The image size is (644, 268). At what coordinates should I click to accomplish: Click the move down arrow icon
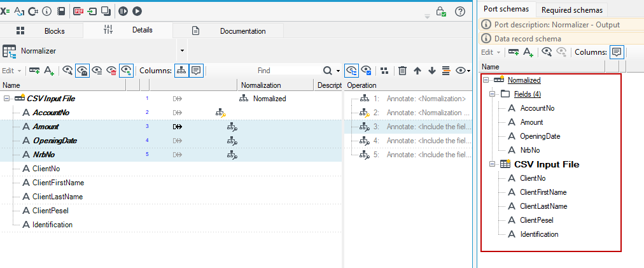[x=431, y=71]
